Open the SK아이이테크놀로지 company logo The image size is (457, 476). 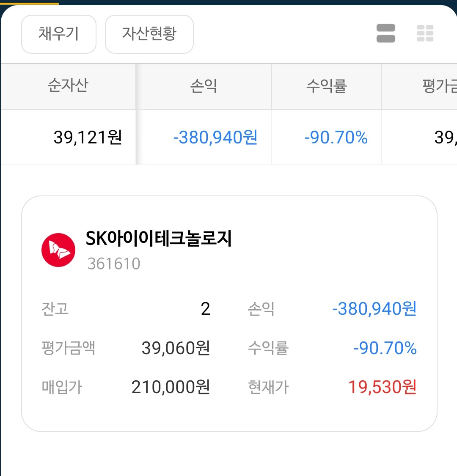coord(58,250)
